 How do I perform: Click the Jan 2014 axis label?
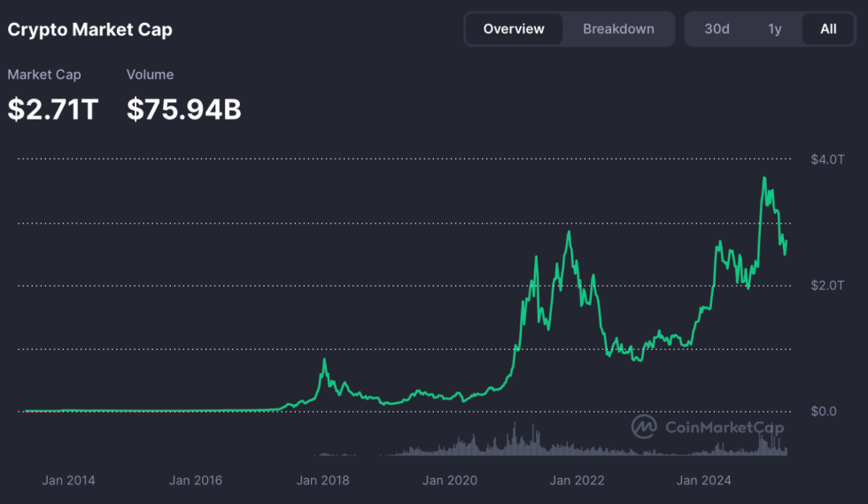pyautogui.click(x=68, y=480)
